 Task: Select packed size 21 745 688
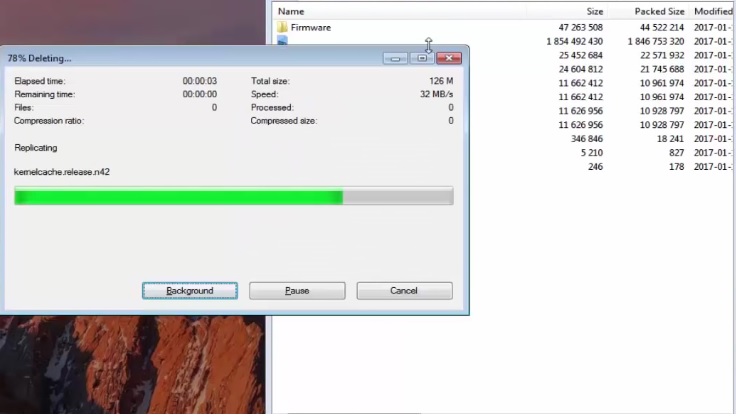coord(662,69)
